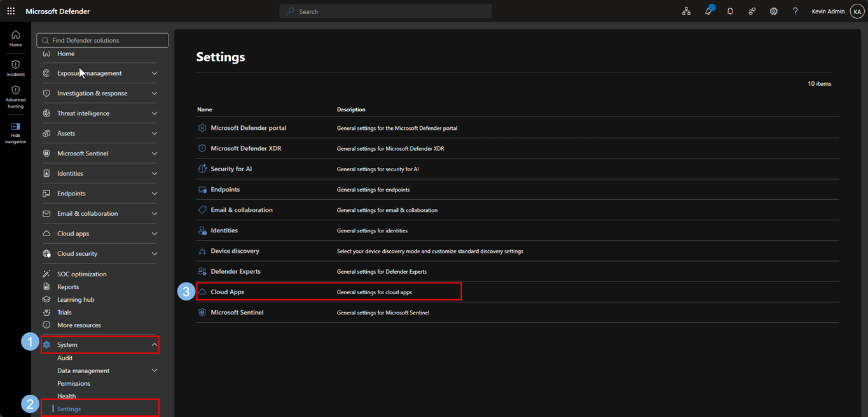This screenshot has width=868, height=417.
Task: Click the Security for AI row icon
Action: (x=202, y=169)
